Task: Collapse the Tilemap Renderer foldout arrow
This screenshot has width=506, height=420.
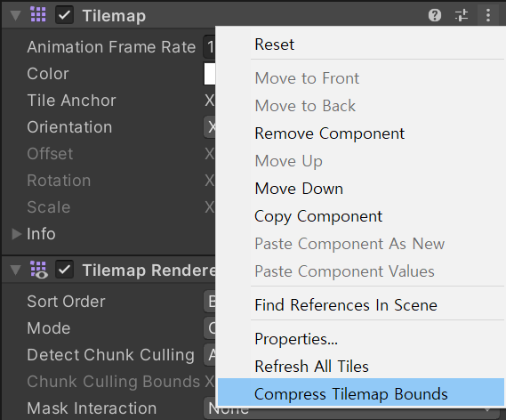Action: (x=15, y=270)
